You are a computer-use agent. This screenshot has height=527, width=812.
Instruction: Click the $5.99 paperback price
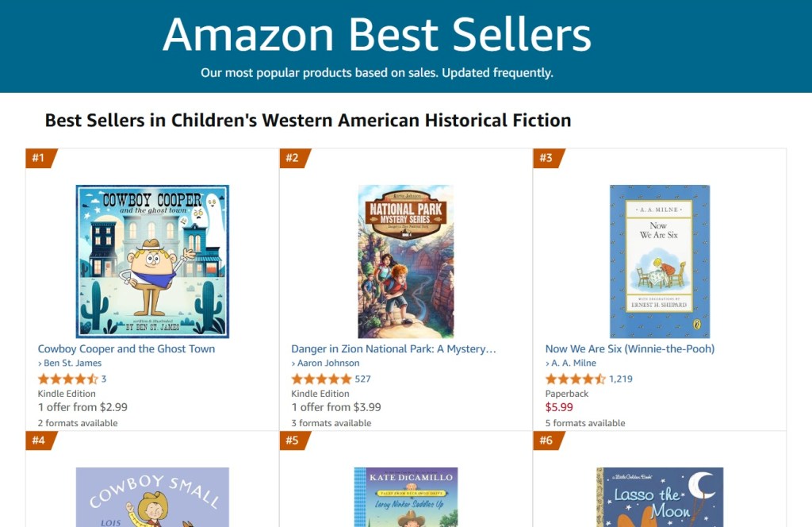[x=559, y=407]
